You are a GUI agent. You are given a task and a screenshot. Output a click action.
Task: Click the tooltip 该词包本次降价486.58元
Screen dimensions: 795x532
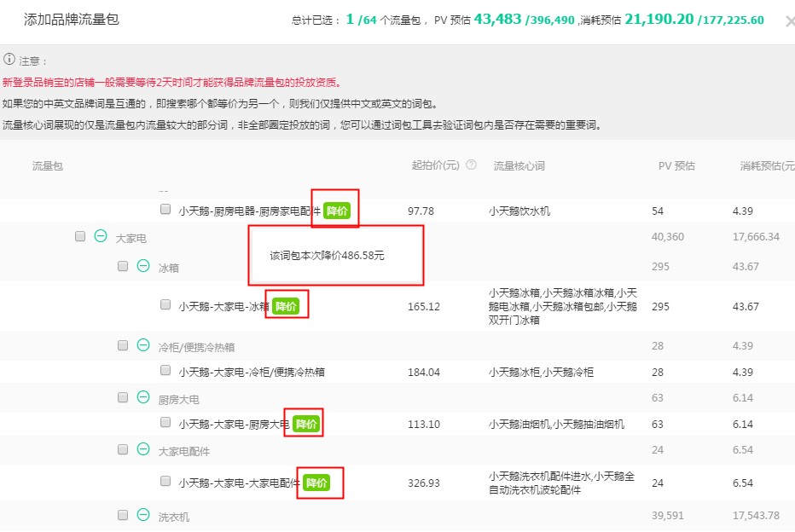(x=327, y=256)
